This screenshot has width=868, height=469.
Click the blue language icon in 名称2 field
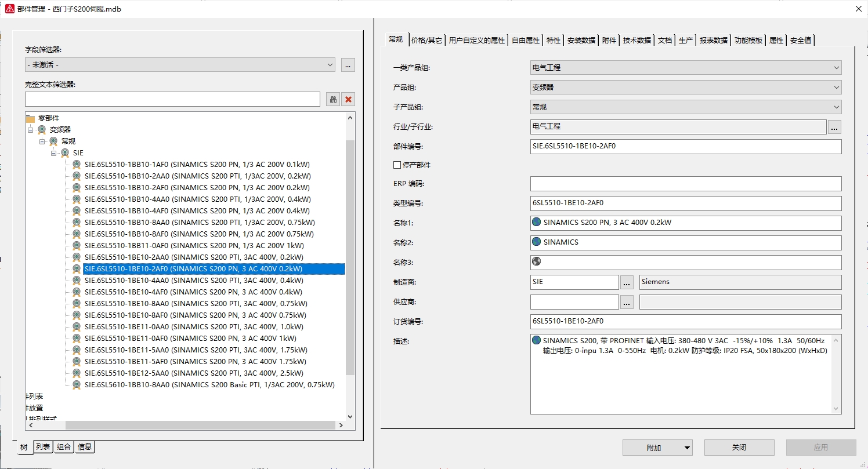coord(536,242)
